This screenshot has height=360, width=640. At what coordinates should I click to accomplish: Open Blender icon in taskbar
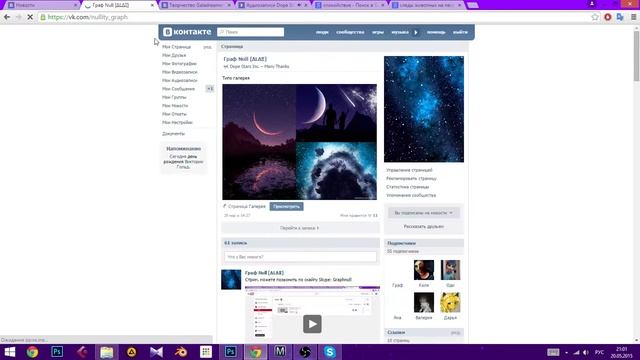pos(181,352)
